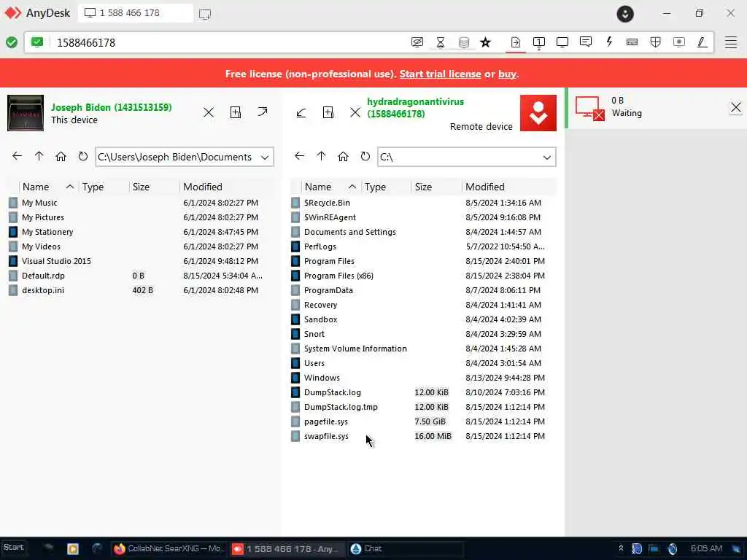Open the chat speech-bubble toolbar icon
747x560 pixels.
tap(586, 42)
